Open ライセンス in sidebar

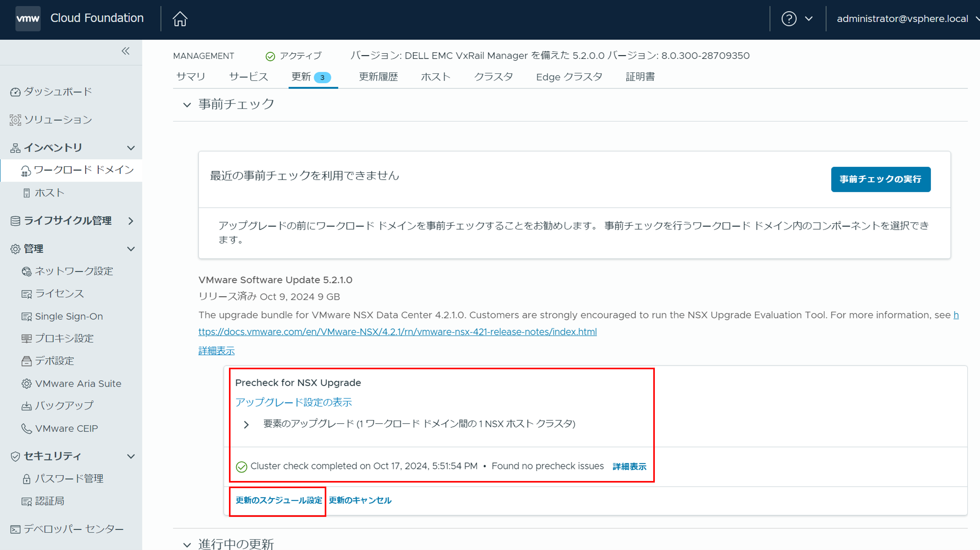tap(59, 294)
